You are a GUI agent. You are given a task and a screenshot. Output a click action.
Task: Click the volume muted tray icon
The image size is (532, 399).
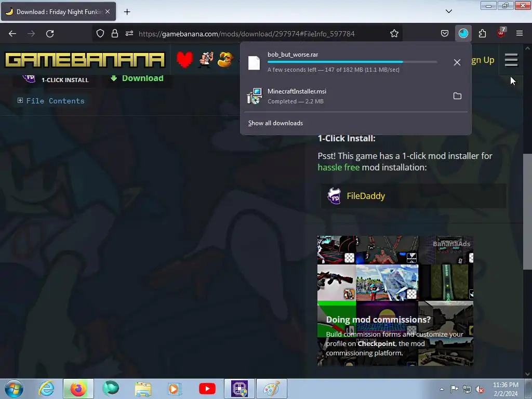click(x=480, y=390)
